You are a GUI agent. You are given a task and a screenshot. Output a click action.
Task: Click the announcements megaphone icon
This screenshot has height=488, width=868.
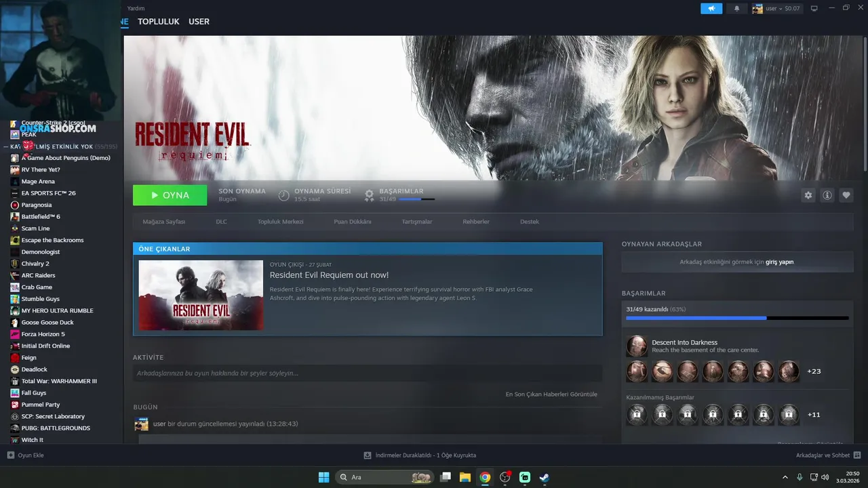[711, 8]
